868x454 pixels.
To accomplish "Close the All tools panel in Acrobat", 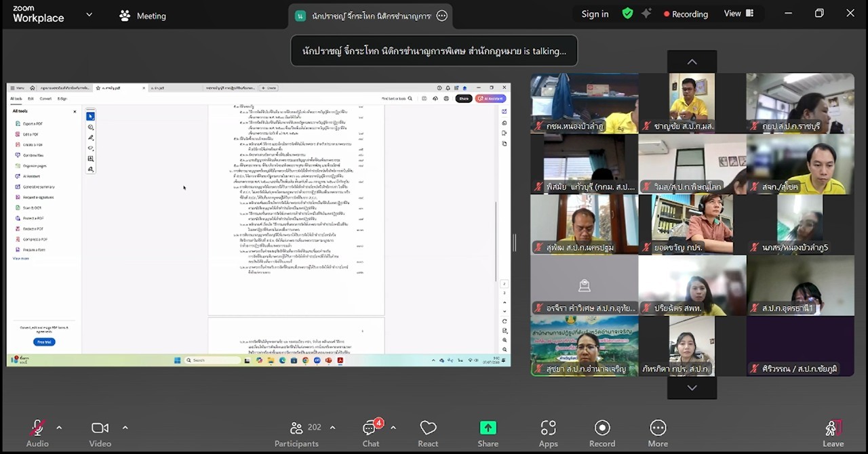I will tap(75, 111).
